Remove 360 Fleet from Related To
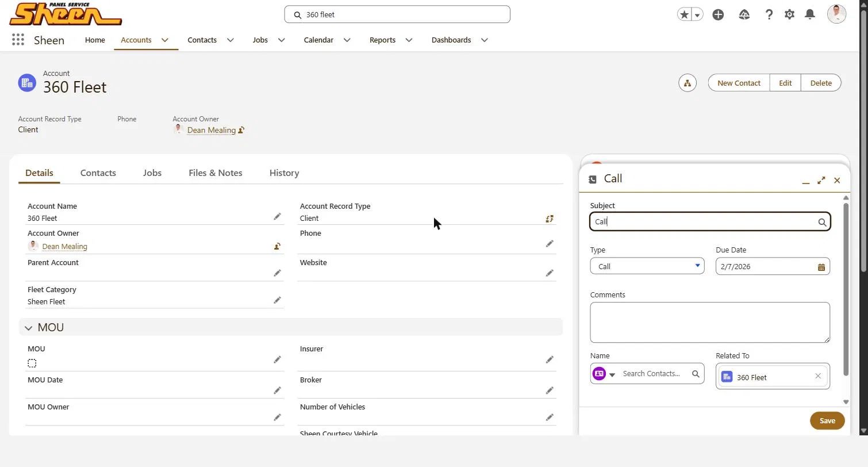Viewport: 868px width, 467px height. pos(818,376)
